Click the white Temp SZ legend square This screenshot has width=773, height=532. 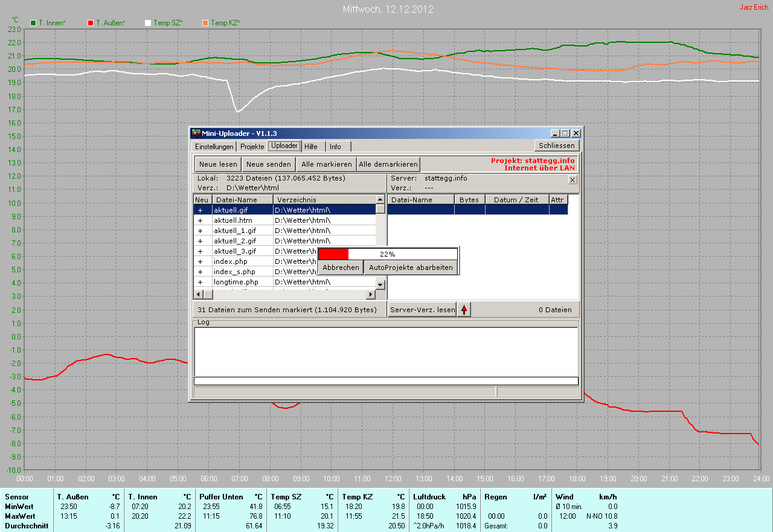[148, 23]
